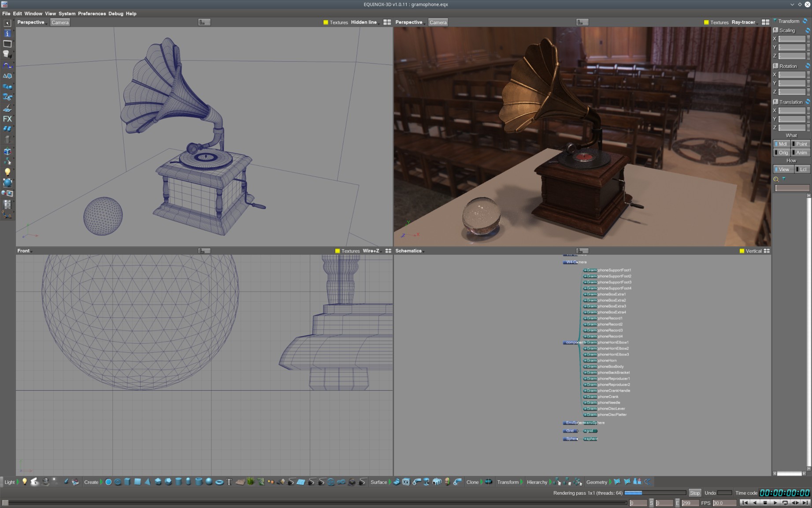Open the Preferences menu
This screenshot has height=508, width=812.
(92, 14)
